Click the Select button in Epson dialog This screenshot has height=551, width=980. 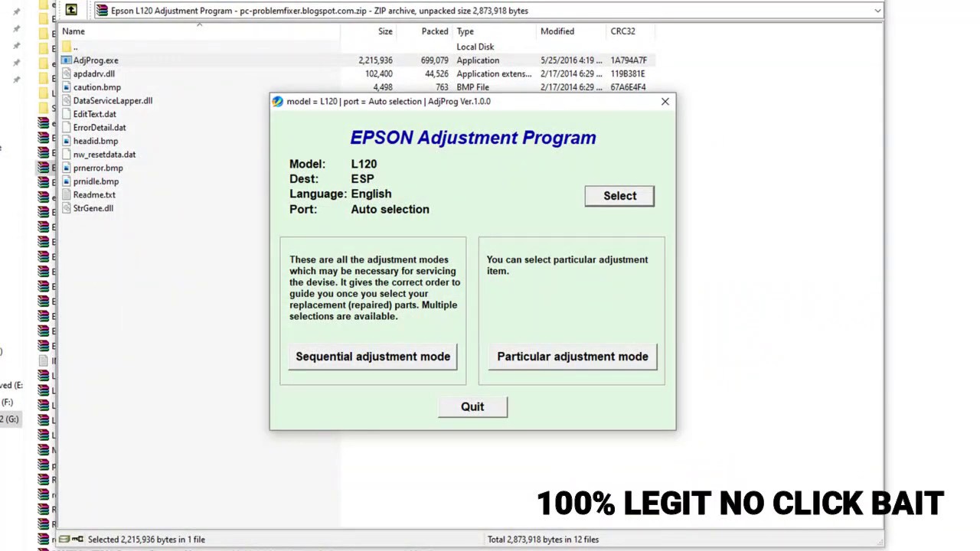pos(619,196)
